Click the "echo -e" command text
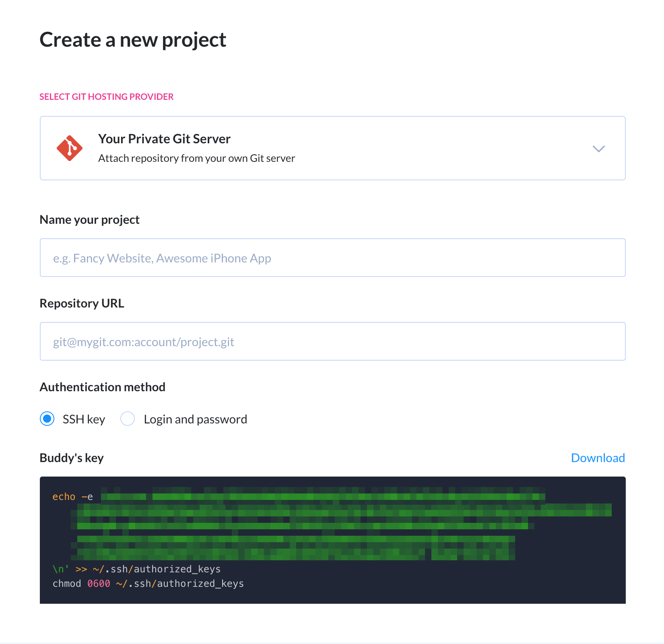This screenshot has width=664, height=644. pyautogui.click(x=72, y=497)
